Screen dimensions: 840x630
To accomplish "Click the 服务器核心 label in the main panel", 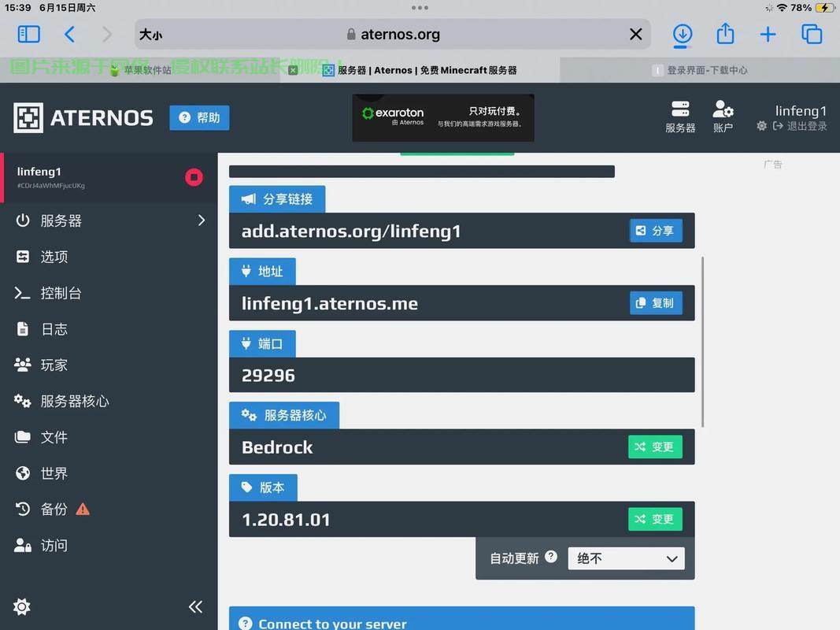I will 284,415.
